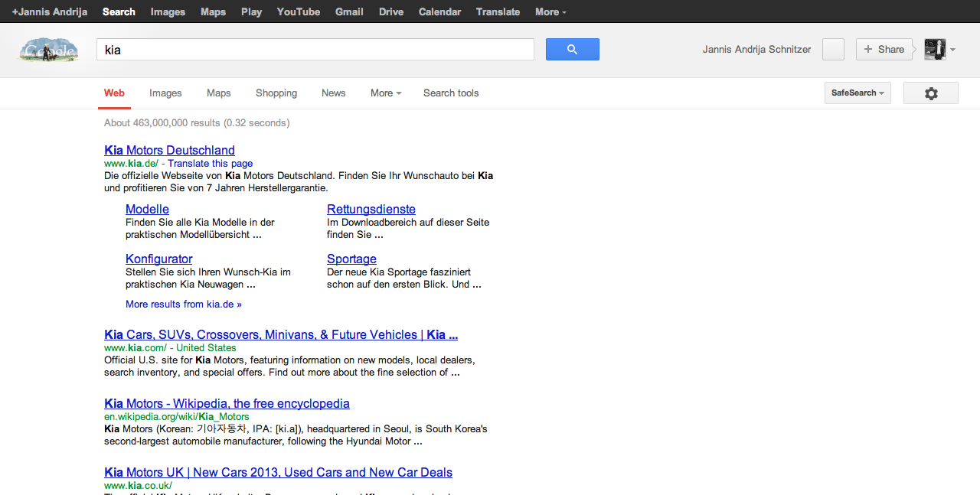Image resolution: width=980 pixels, height=495 pixels.
Task: Open the Konfigurator sitelink
Action: pyautogui.click(x=158, y=259)
